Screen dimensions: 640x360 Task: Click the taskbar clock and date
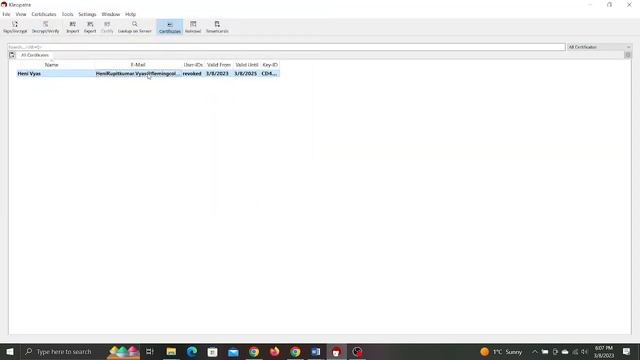point(604,351)
